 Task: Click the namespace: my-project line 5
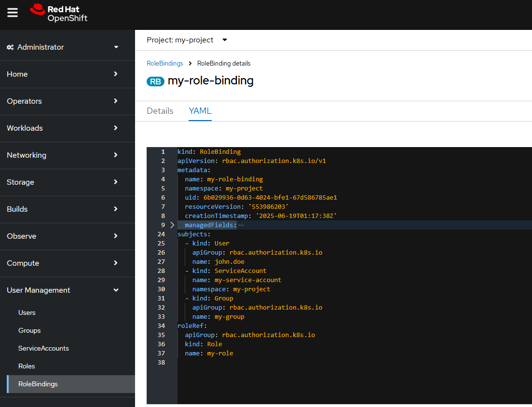(x=224, y=188)
